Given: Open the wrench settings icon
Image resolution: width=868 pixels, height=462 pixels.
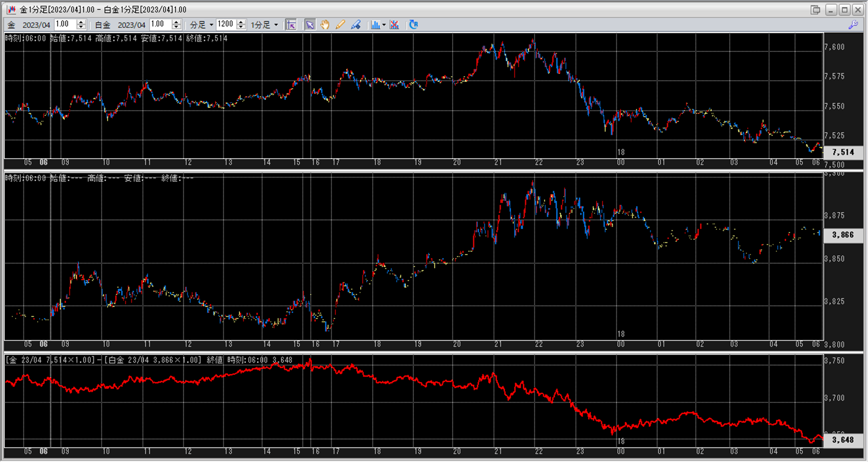Looking at the screenshot, I should coord(853,25).
